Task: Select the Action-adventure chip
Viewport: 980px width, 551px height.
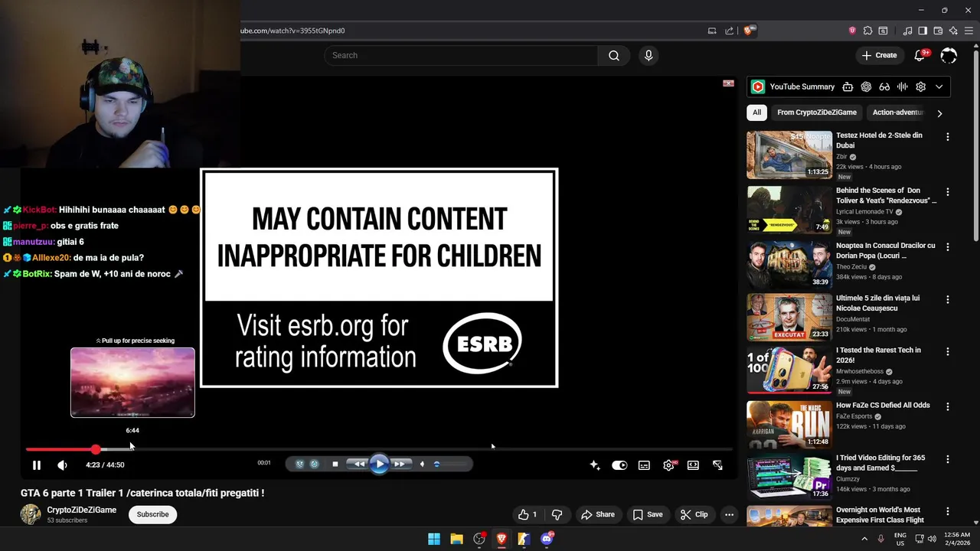Action: [x=897, y=112]
